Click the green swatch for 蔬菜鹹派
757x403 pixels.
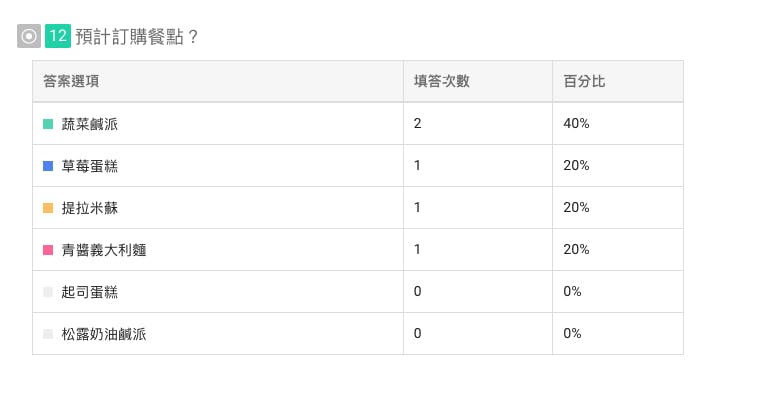tap(48, 124)
